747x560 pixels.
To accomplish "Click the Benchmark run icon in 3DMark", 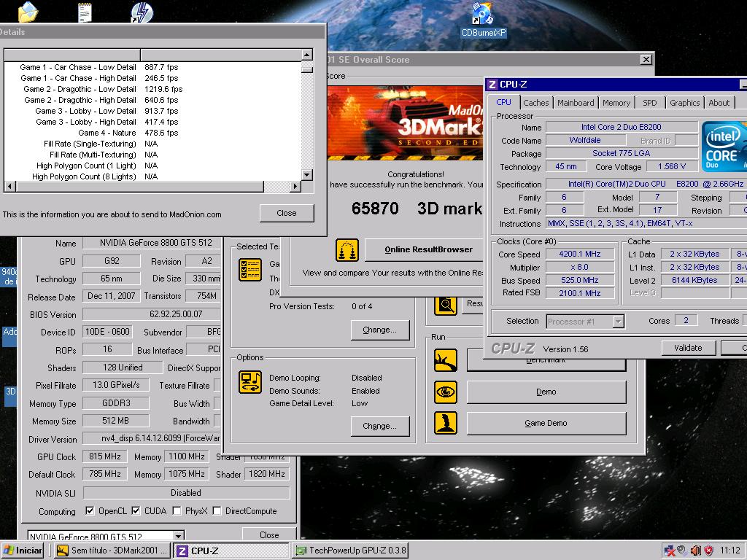I will [446, 360].
